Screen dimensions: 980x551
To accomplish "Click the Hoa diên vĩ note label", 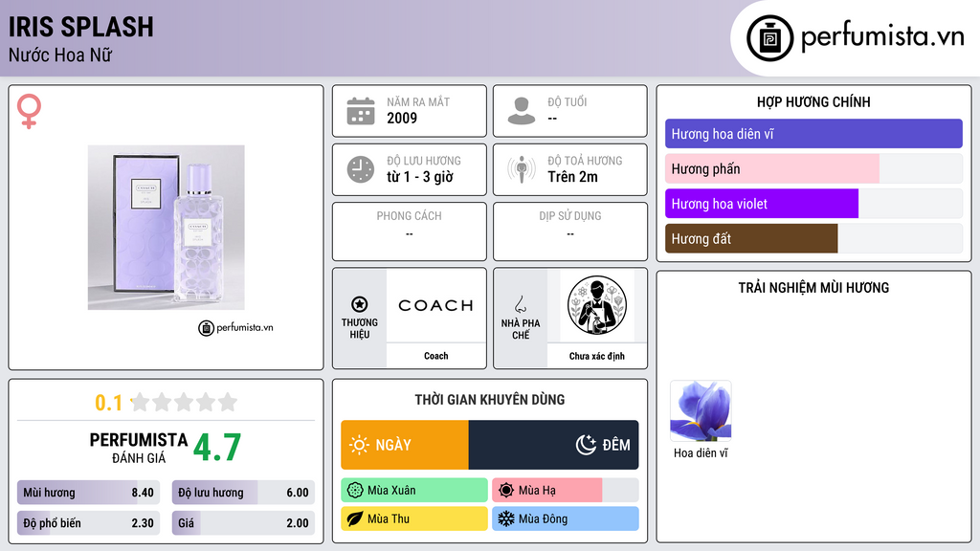I will click(701, 452).
